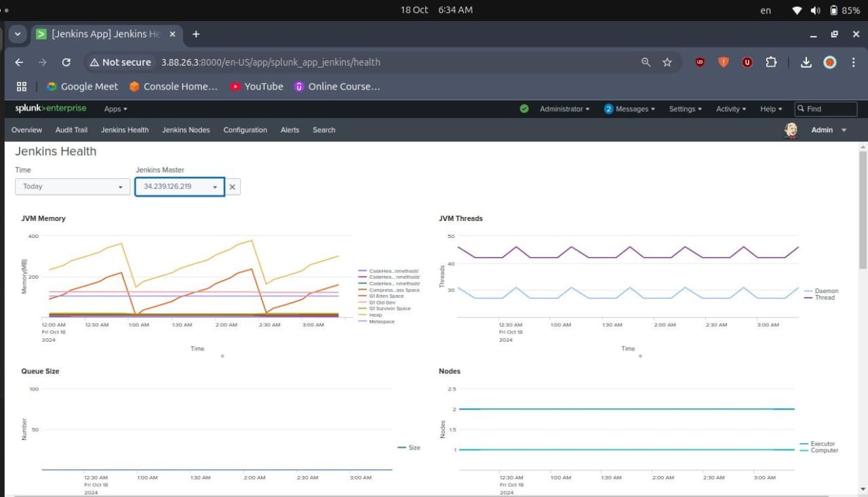Image resolution: width=868 pixels, height=497 pixels.
Task: Toggle the Thread series in JVM Threads
Action: point(820,298)
